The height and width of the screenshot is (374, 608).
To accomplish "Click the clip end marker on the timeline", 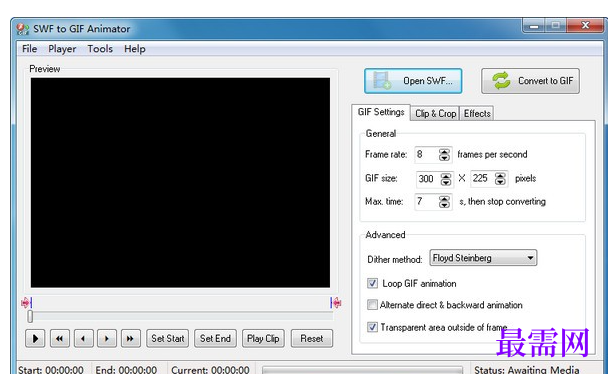I will pos(336,302).
